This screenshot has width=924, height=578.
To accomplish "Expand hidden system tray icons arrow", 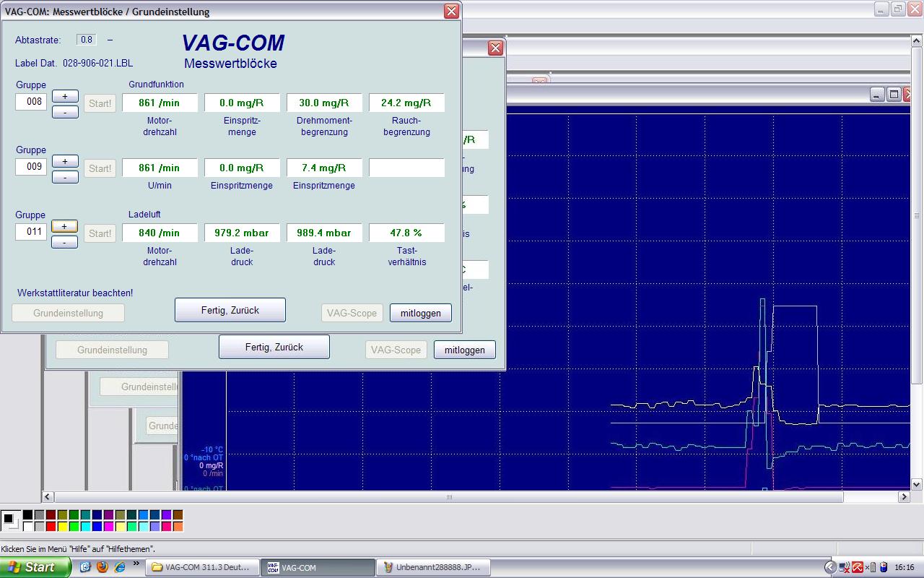I will pyautogui.click(x=830, y=567).
